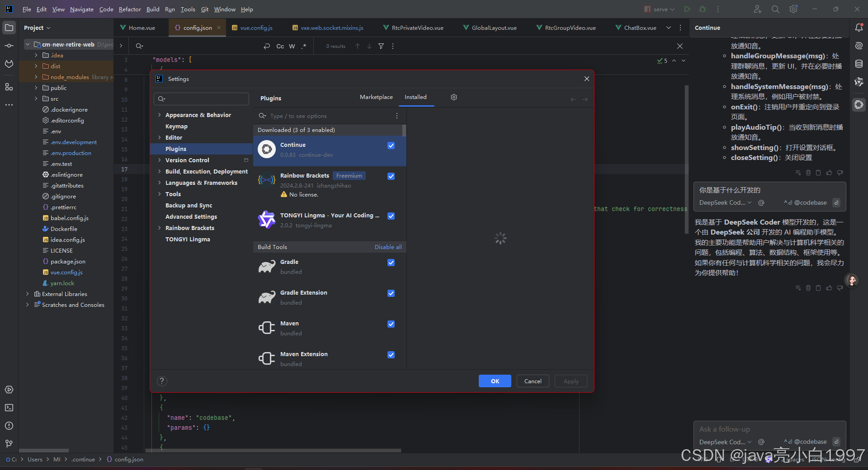Open package.json in project tree

tap(68, 262)
